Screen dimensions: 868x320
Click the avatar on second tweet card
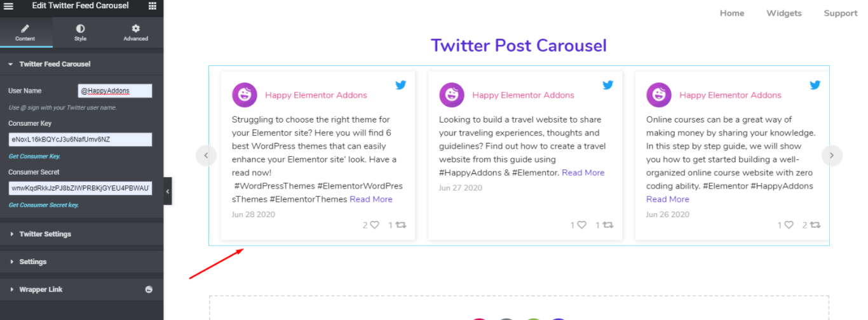point(452,95)
